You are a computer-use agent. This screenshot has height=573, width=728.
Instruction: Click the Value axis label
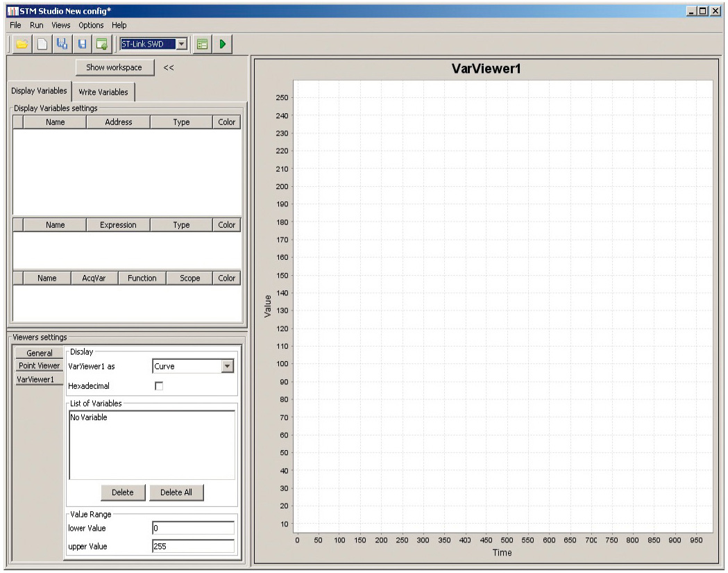(267, 306)
